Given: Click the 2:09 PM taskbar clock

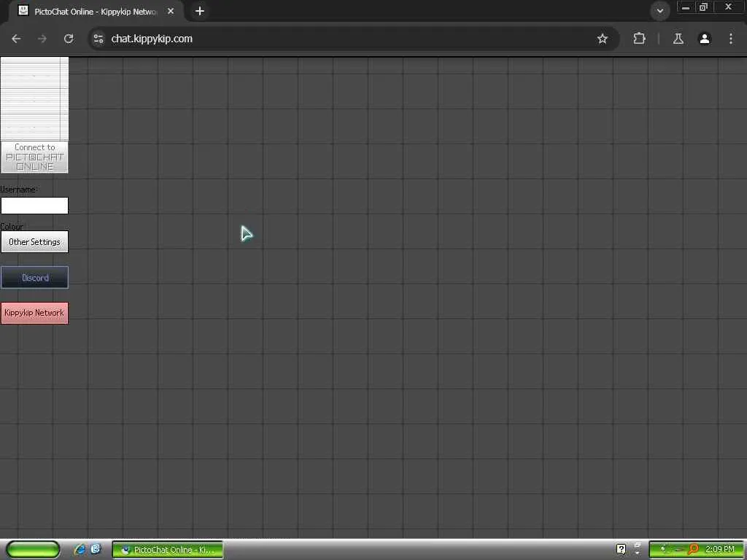Looking at the screenshot, I should pyautogui.click(x=720, y=549).
